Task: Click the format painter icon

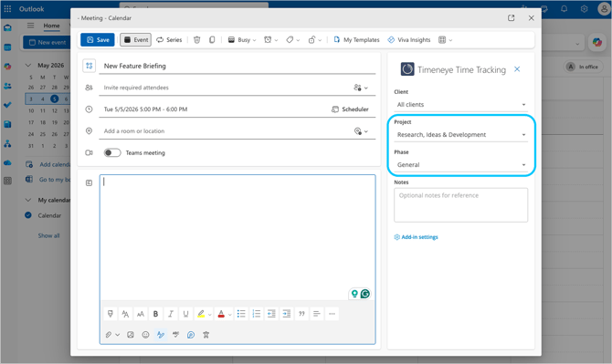Action: tap(111, 314)
